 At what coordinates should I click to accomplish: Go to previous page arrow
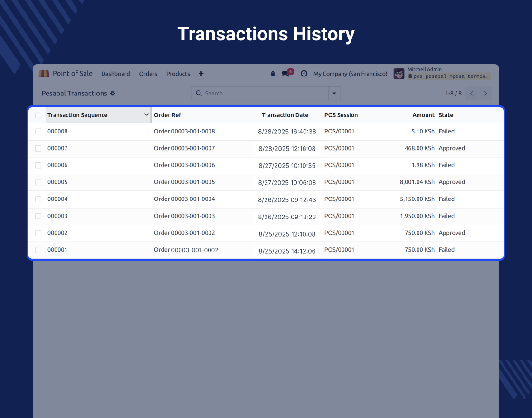point(472,93)
